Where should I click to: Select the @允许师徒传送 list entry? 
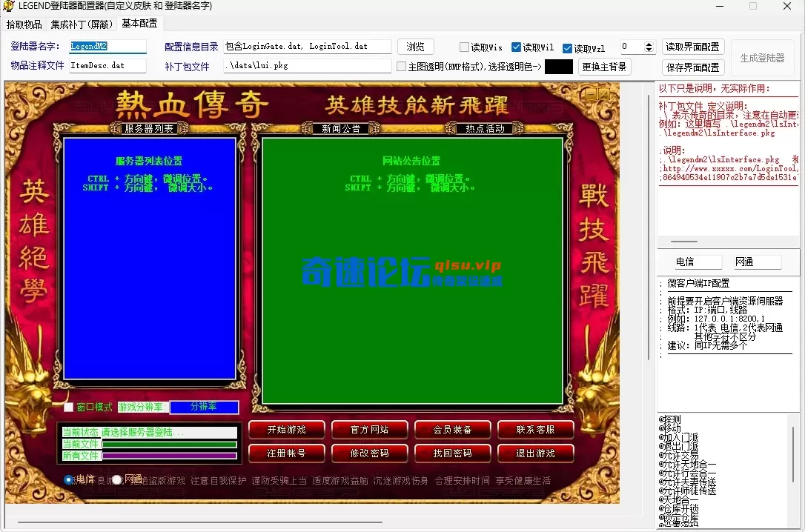tap(687, 491)
